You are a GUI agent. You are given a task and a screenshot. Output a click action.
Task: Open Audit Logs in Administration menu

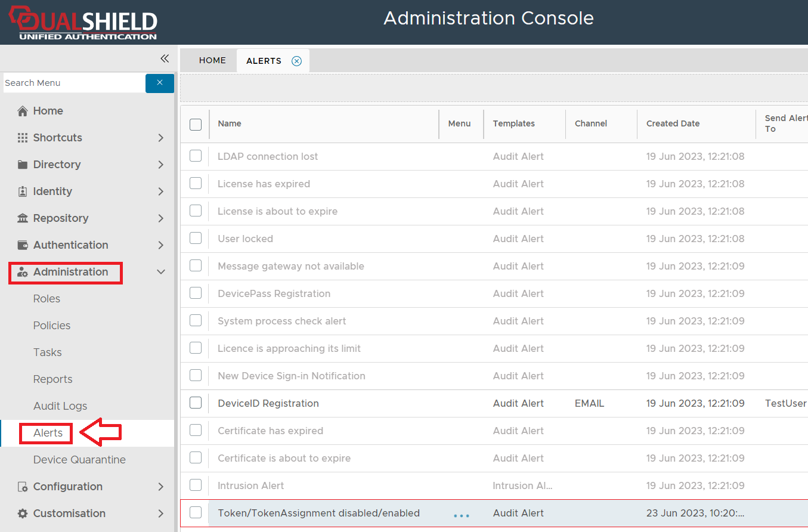pyautogui.click(x=60, y=406)
